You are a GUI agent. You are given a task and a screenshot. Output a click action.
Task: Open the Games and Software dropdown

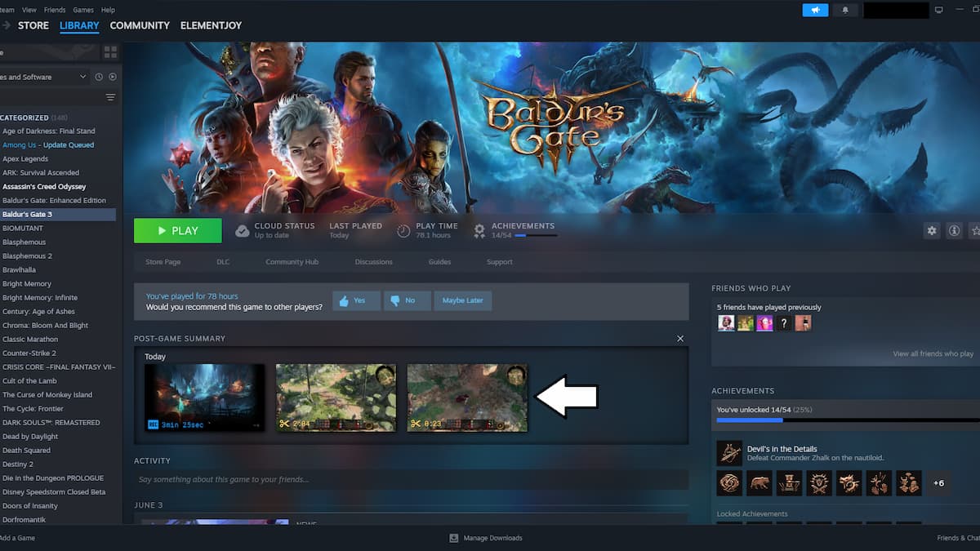pyautogui.click(x=45, y=76)
